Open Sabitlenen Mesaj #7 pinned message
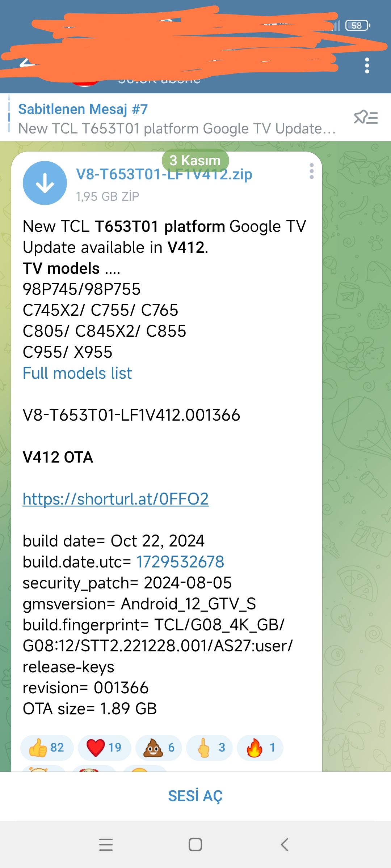The width and height of the screenshot is (391, 868). click(177, 118)
